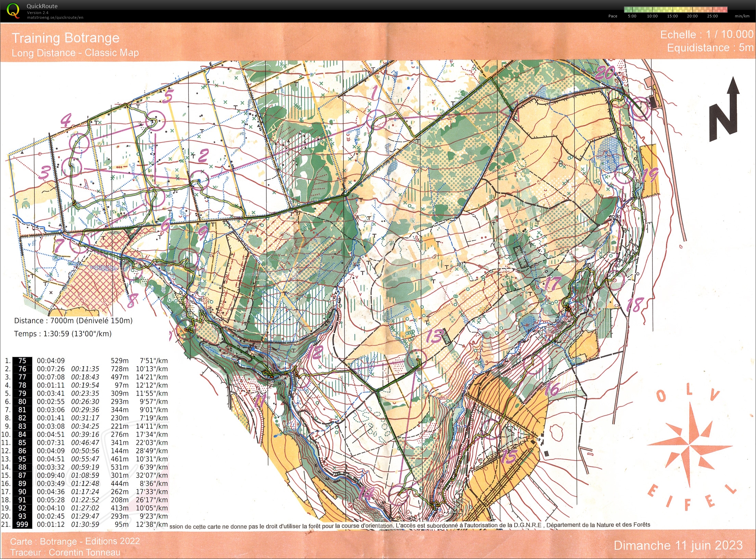Click the "5:00" pace scale value
The width and height of the screenshot is (756, 559).
click(632, 16)
